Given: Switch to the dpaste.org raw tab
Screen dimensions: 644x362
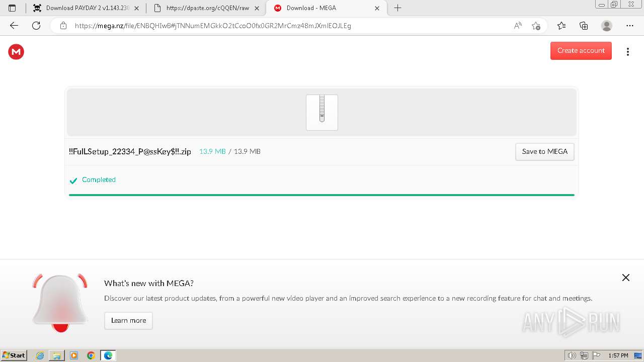Looking at the screenshot, I should point(207,8).
